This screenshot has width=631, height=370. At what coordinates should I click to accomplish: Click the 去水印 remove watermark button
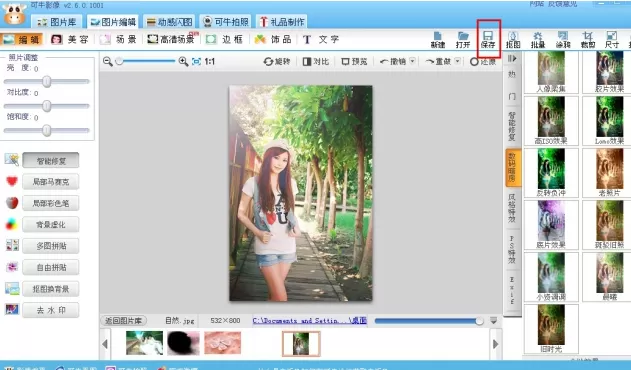click(x=51, y=310)
